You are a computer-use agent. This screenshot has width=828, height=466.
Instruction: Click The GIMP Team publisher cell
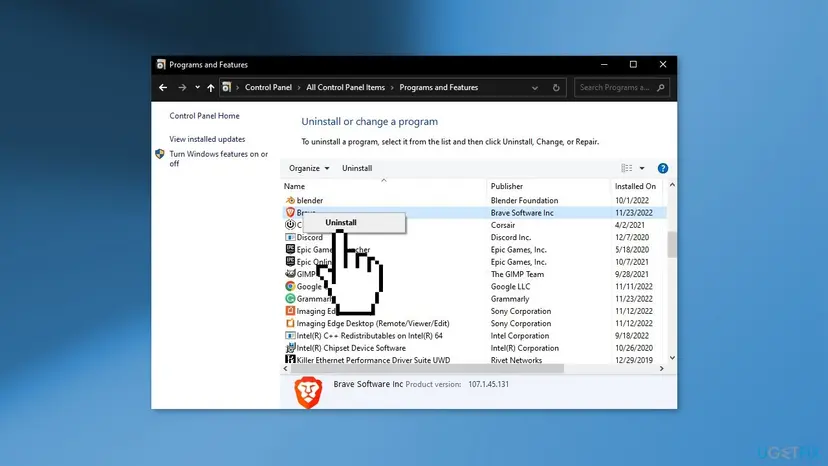tap(517, 274)
